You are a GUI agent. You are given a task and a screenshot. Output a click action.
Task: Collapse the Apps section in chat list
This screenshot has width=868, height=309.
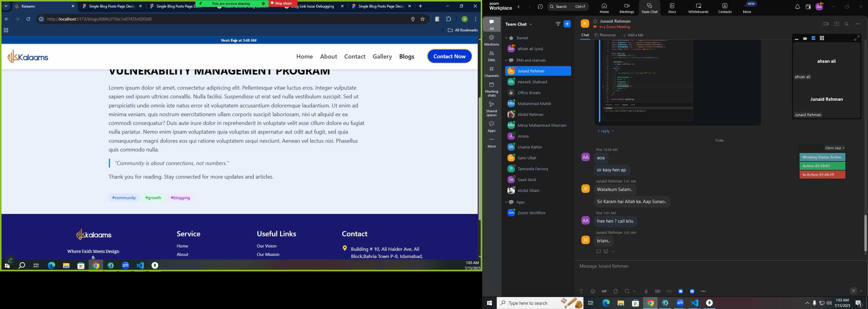pos(506,202)
